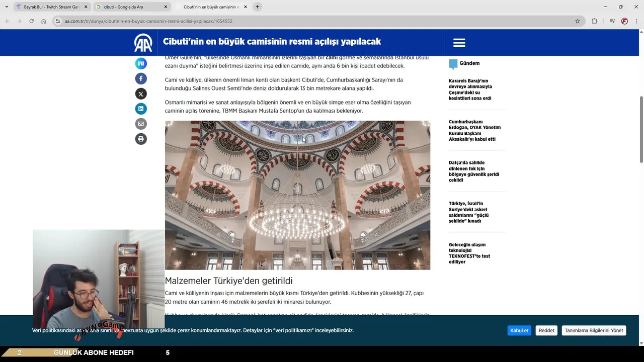Open Geleceğin ulaşım teknolojisi TEKNOFEST headline
The height and width of the screenshot is (362, 644).
point(469,253)
